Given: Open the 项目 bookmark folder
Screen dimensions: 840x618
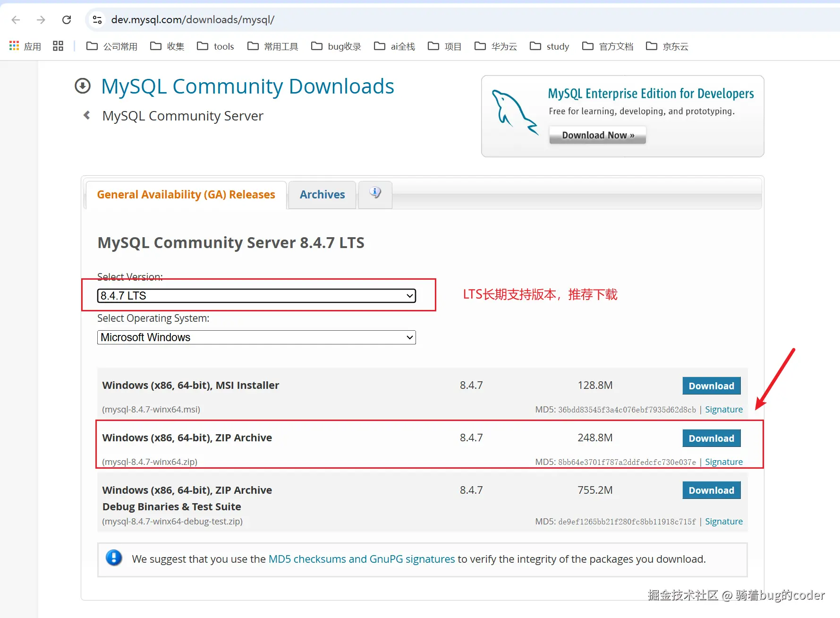Looking at the screenshot, I should (x=444, y=46).
